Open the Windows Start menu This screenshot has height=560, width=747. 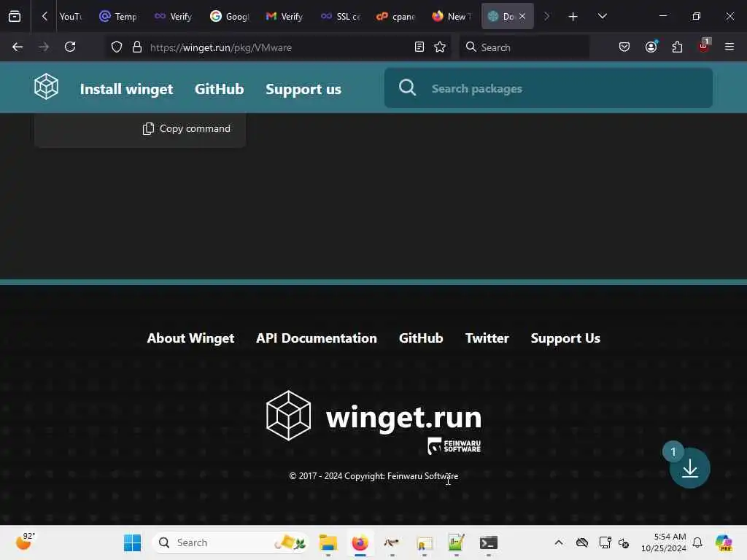133,542
